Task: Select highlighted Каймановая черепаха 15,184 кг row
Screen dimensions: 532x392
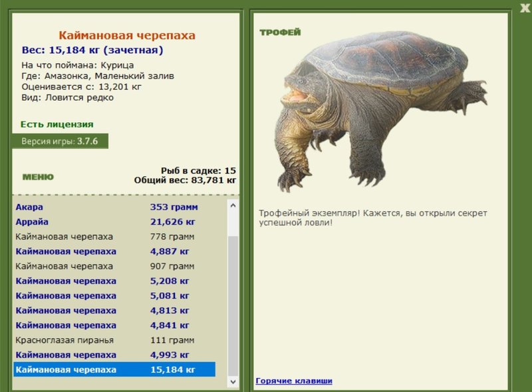Action: click(114, 369)
